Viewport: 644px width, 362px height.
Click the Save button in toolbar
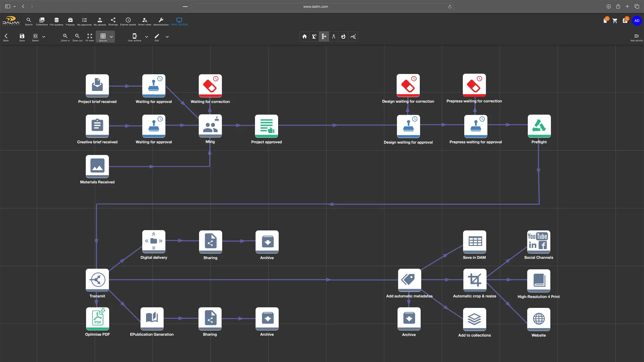point(22,36)
